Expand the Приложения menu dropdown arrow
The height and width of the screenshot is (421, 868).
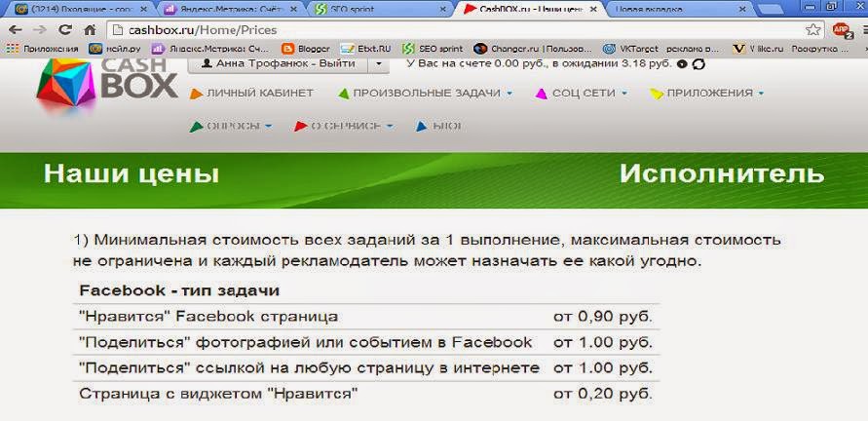point(761,94)
